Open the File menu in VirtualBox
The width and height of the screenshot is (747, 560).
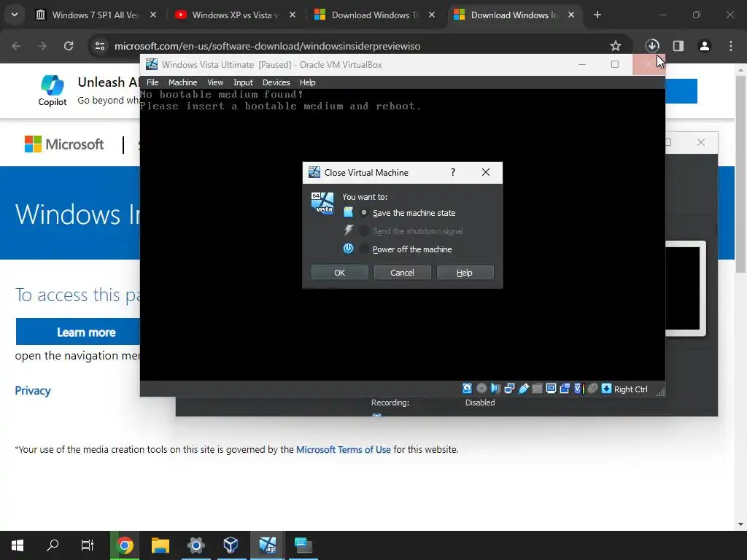point(152,82)
